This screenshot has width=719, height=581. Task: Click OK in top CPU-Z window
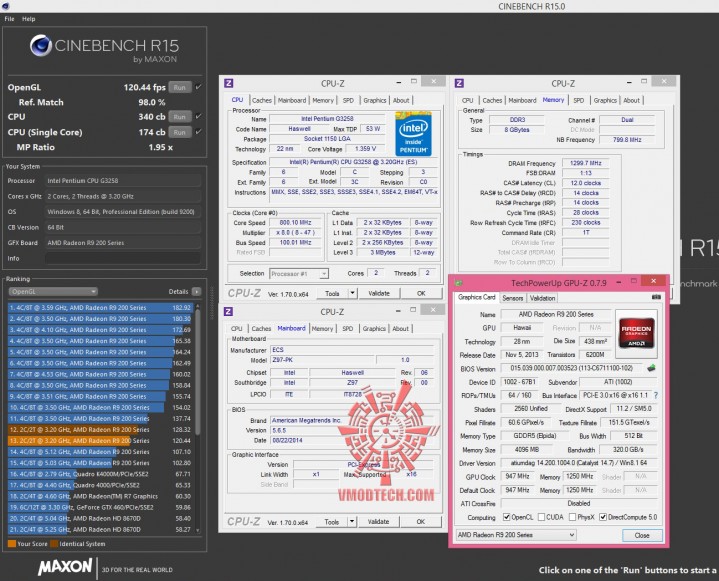[421, 293]
